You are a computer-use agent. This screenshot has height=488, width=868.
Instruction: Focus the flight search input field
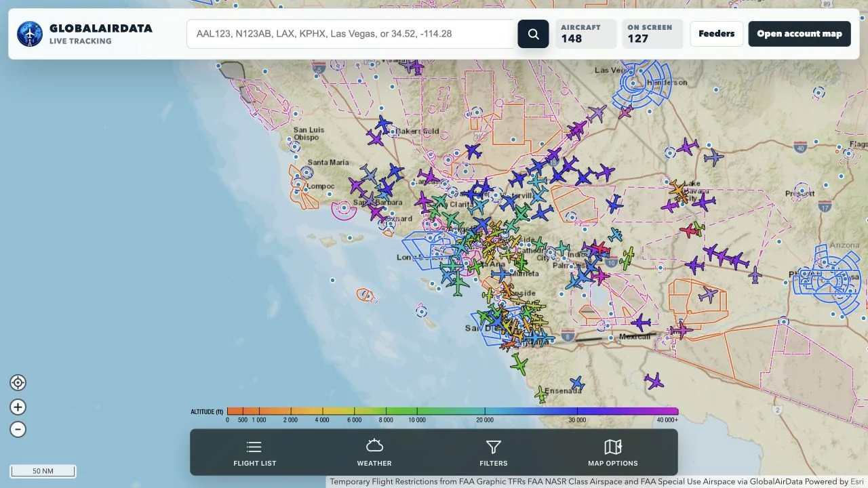352,34
